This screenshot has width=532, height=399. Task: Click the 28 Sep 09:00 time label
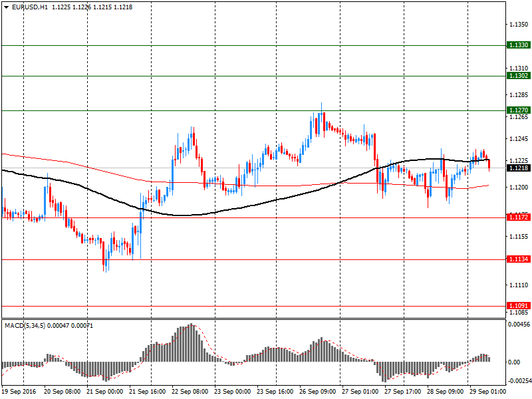coord(445,392)
